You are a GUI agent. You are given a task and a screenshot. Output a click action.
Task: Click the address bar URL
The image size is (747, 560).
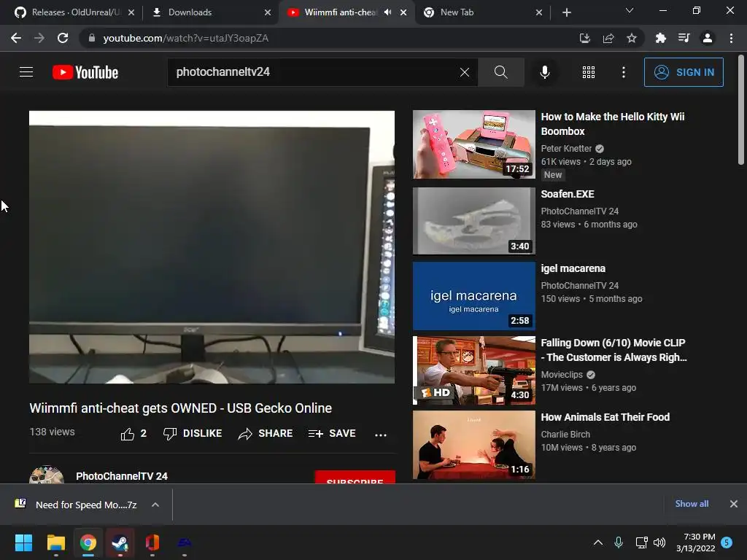186,38
